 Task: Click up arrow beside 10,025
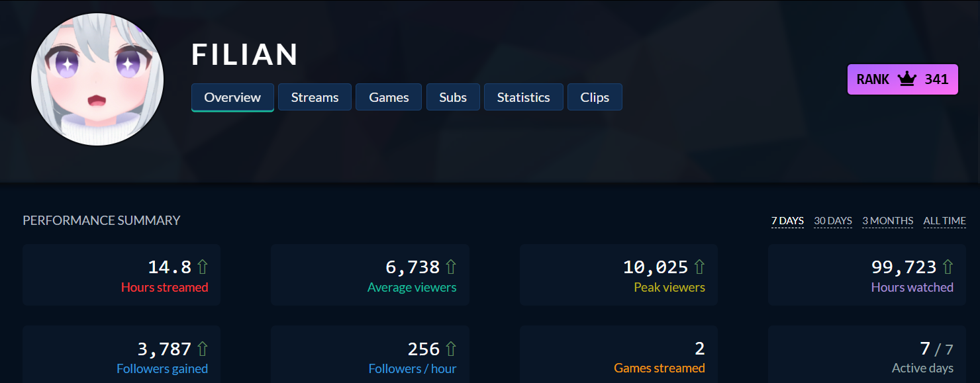point(699,267)
